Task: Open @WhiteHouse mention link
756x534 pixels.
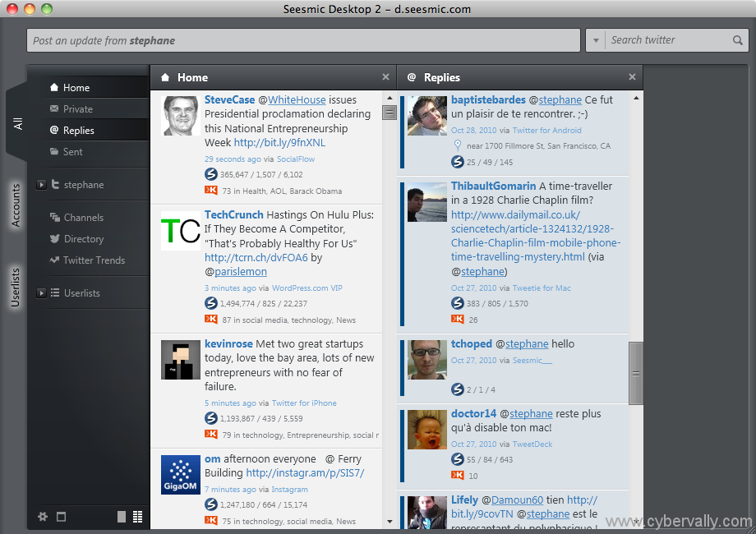Action: pos(297,99)
